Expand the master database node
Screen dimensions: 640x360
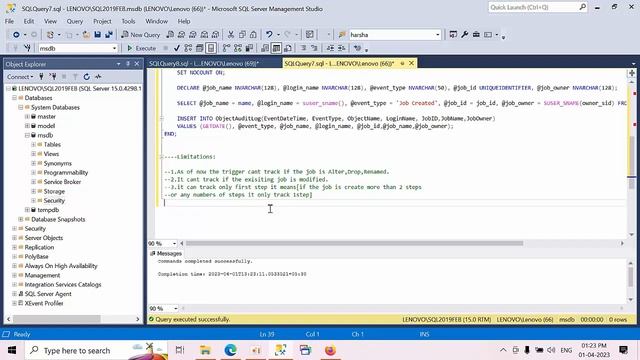coord(27,117)
